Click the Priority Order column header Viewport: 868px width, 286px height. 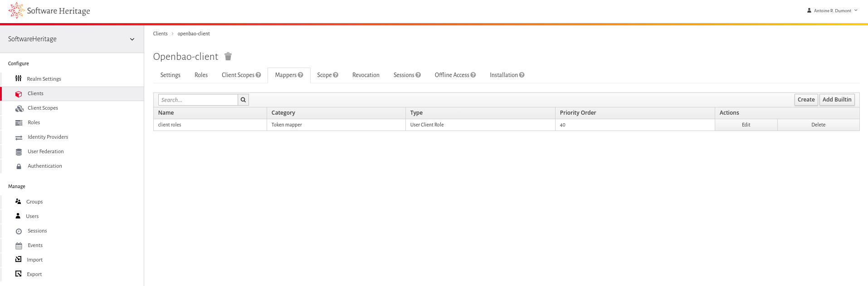click(x=635, y=113)
